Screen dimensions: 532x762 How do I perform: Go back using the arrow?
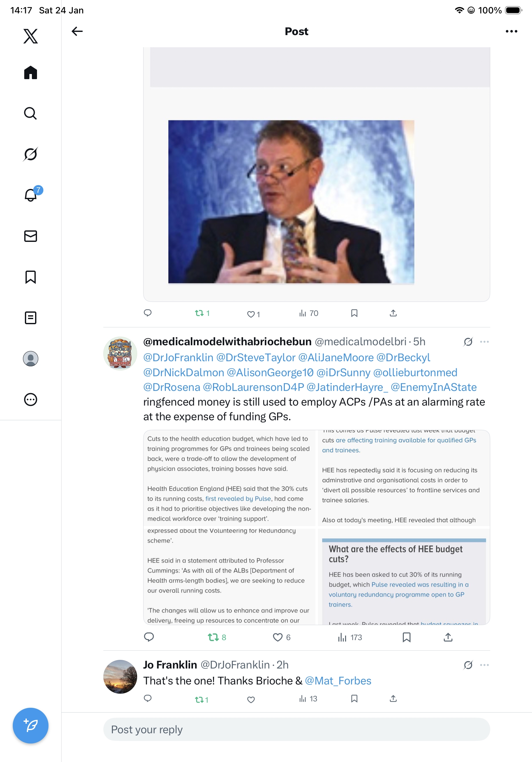click(x=77, y=31)
